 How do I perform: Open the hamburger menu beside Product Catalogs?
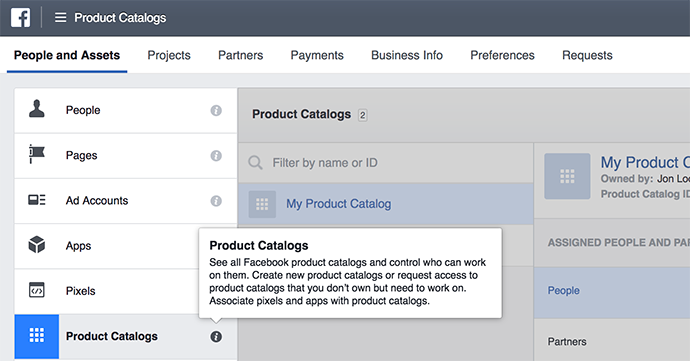[60, 18]
